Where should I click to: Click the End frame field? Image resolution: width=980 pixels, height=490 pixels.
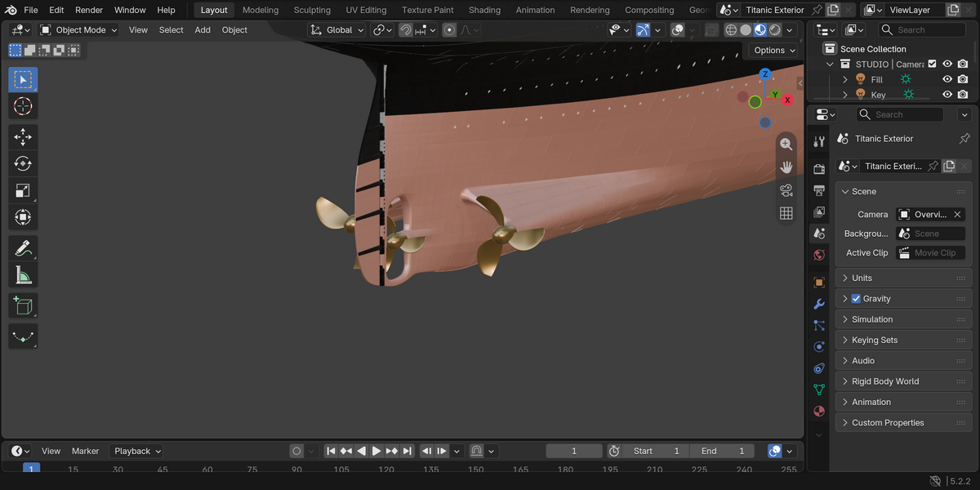tap(723, 451)
